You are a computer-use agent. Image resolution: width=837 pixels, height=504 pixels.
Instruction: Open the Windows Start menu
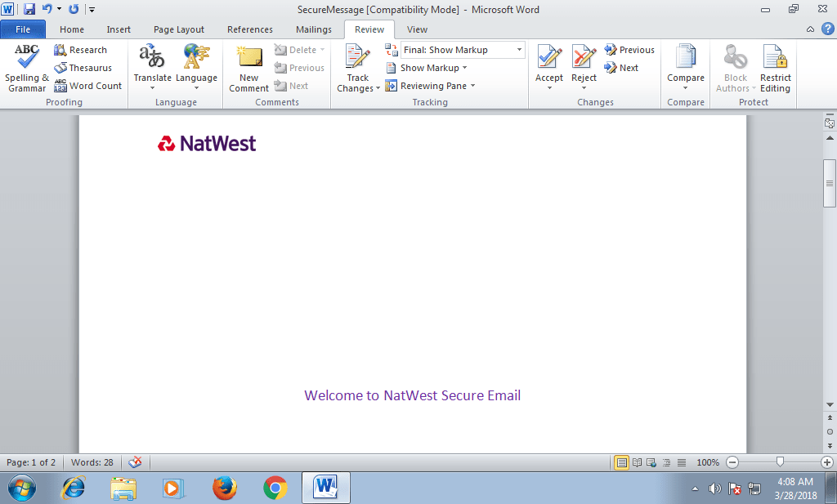(22, 488)
